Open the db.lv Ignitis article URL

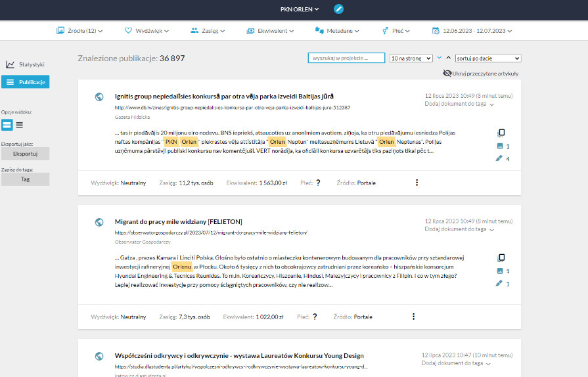click(233, 108)
